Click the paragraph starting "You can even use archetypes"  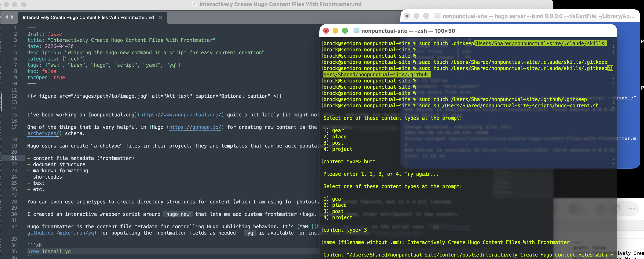173,202
